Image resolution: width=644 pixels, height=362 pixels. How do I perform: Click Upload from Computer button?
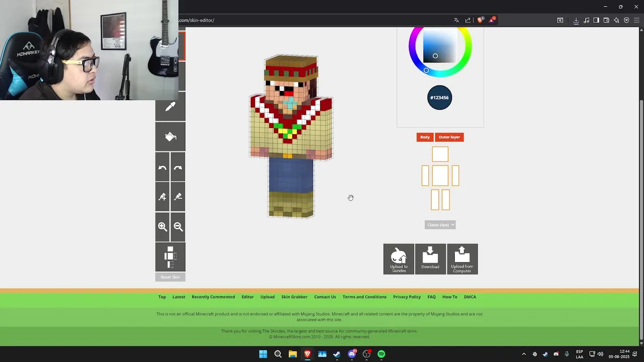(x=462, y=259)
